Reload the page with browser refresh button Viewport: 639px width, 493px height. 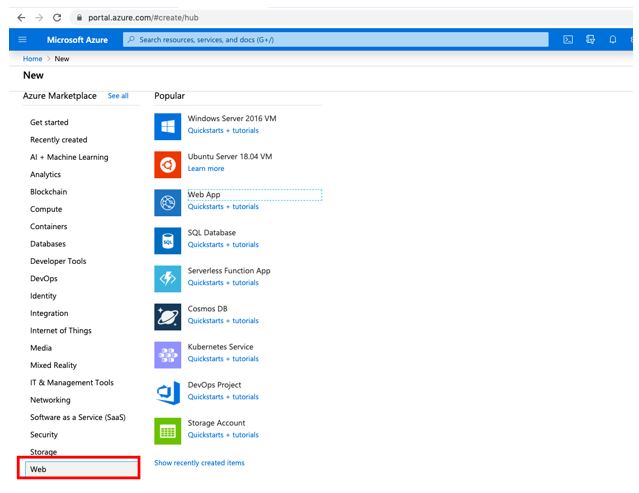[56, 18]
